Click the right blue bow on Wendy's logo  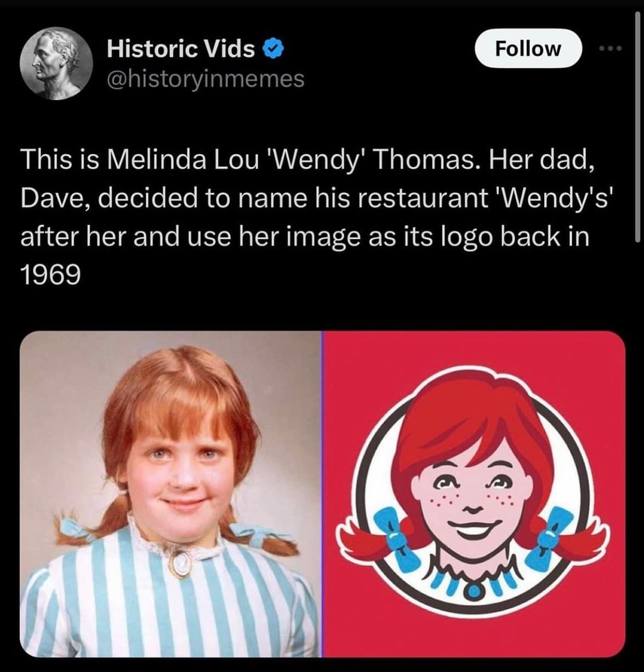pos(551,535)
